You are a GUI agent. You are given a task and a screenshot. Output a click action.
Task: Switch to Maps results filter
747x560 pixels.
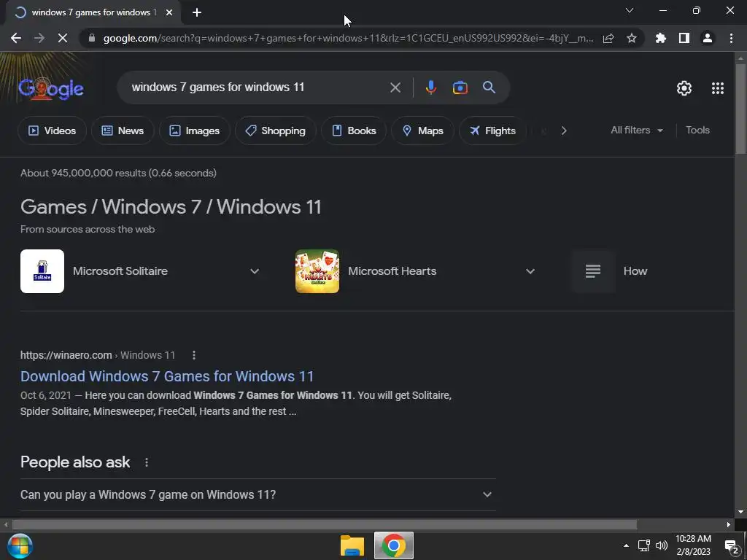click(x=422, y=131)
